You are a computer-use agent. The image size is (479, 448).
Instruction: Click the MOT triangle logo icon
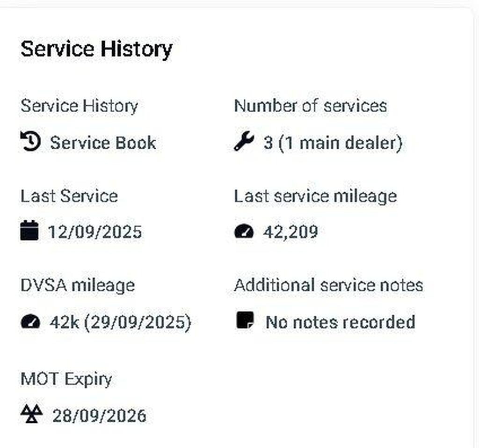[x=31, y=414]
